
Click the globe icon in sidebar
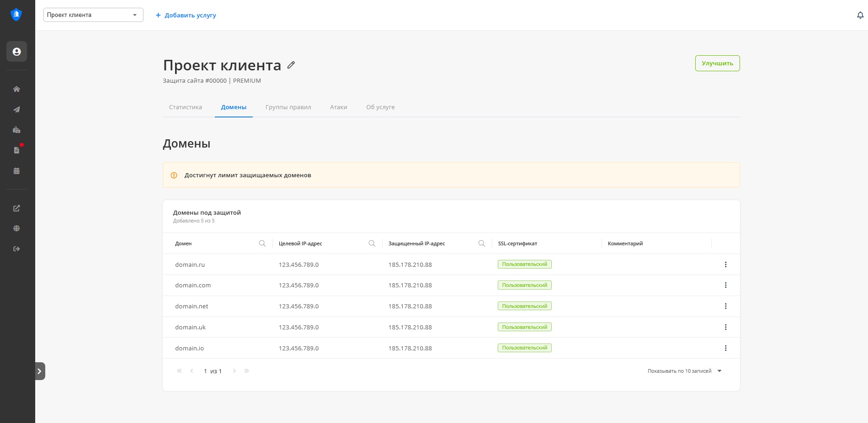point(16,228)
